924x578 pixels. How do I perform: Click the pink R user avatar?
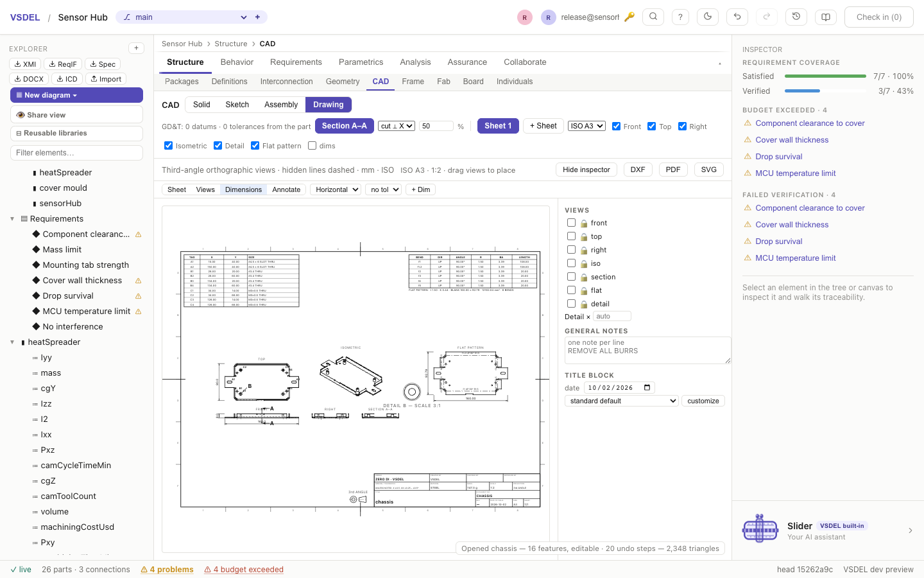click(524, 17)
